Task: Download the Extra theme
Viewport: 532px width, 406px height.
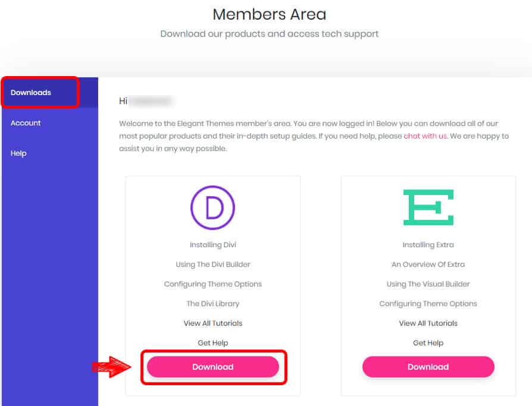Action: point(428,367)
